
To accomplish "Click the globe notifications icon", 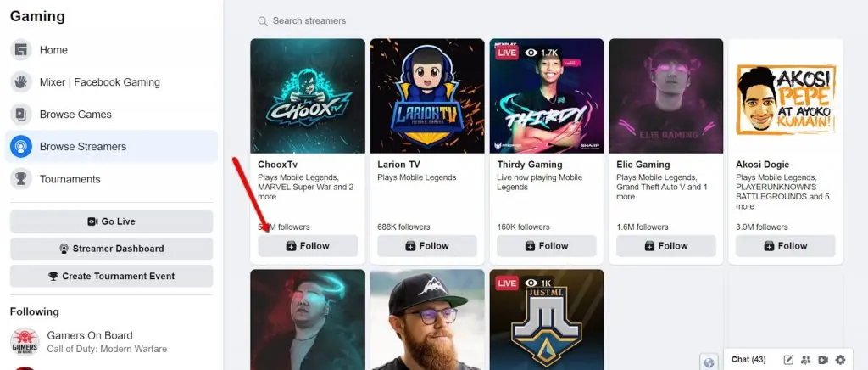I will (709, 362).
